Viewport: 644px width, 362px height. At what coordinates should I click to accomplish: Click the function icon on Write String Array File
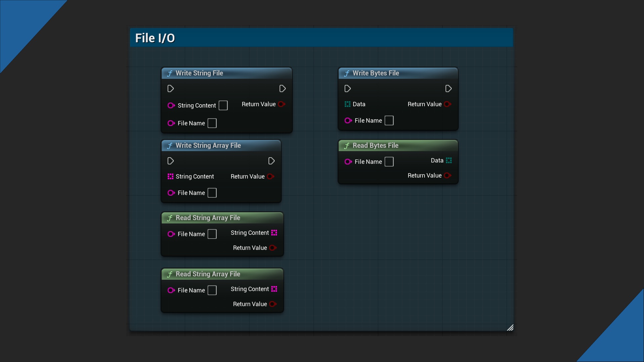pos(170,145)
